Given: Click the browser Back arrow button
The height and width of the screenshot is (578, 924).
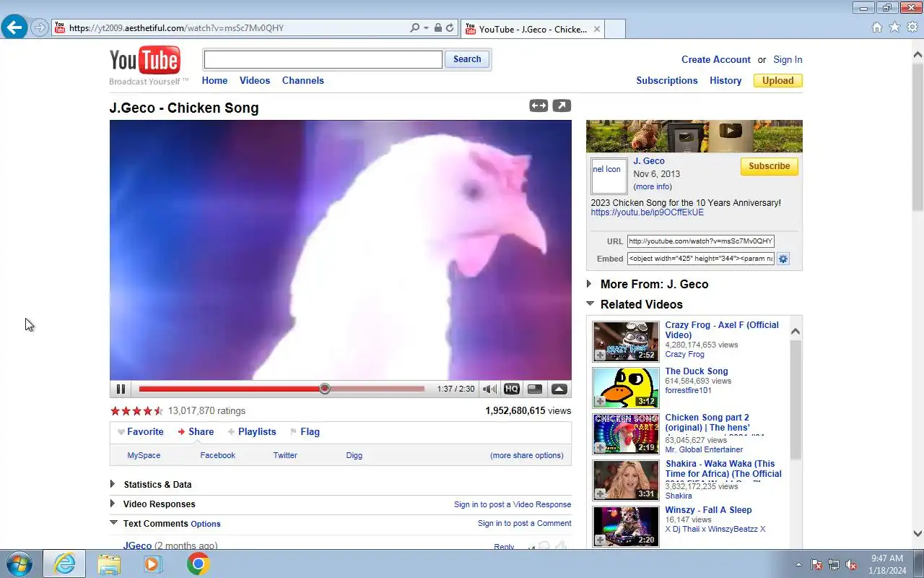Looking at the screenshot, I should (14, 27).
